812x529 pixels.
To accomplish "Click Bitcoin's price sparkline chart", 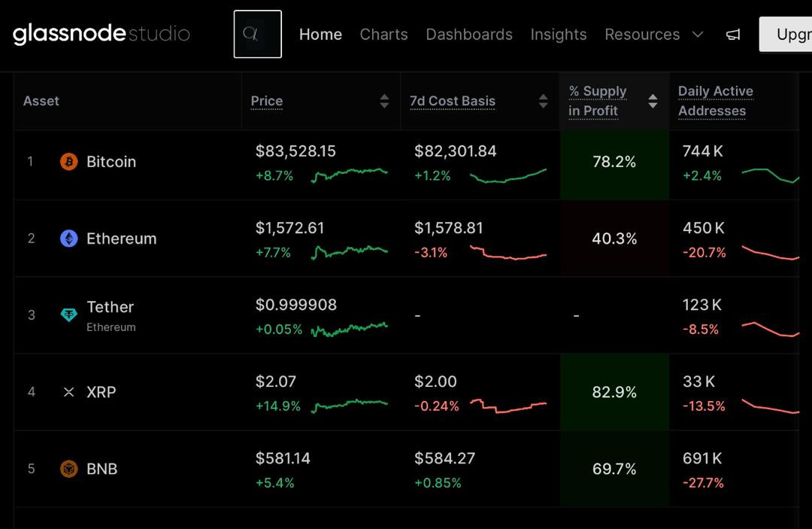I will point(350,175).
